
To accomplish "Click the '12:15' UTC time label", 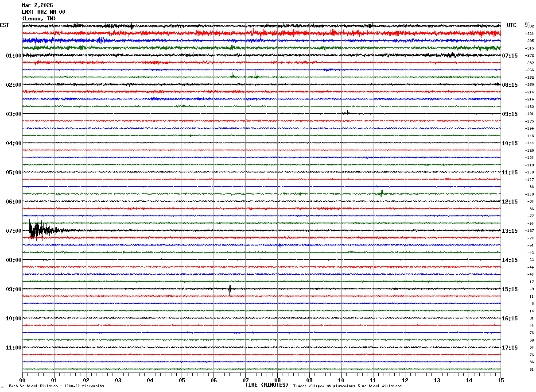I will click(510, 202).
